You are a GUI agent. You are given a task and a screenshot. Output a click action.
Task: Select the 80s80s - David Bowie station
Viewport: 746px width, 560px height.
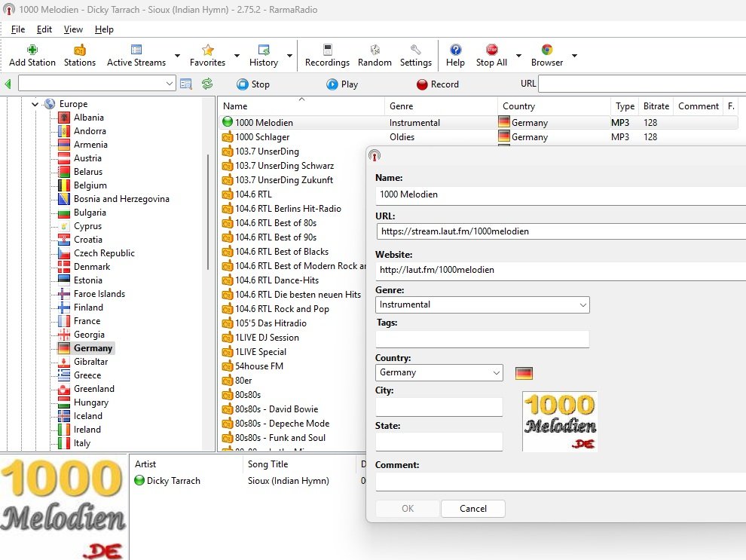[x=277, y=409]
